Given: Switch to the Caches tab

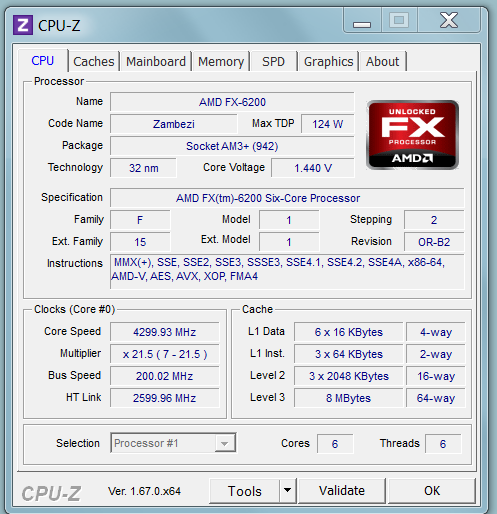Looking at the screenshot, I should point(94,62).
